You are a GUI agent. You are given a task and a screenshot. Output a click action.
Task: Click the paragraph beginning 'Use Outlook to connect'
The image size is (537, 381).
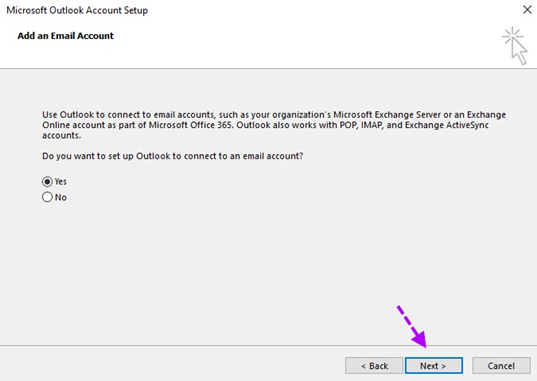[274, 125]
